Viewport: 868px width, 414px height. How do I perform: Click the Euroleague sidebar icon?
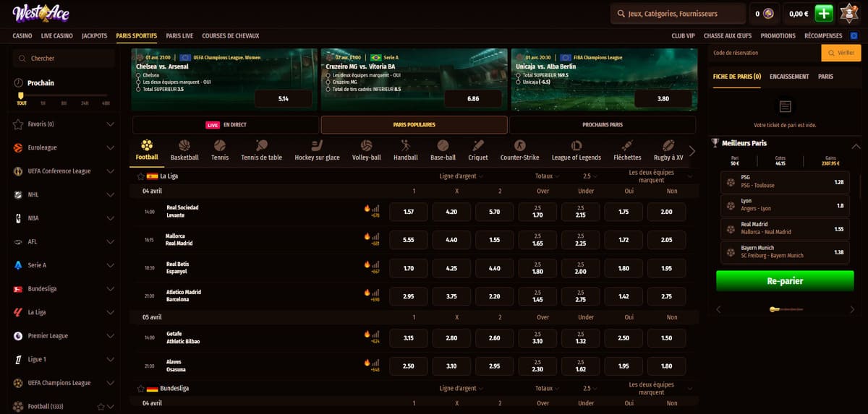pyautogui.click(x=18, y=147)
